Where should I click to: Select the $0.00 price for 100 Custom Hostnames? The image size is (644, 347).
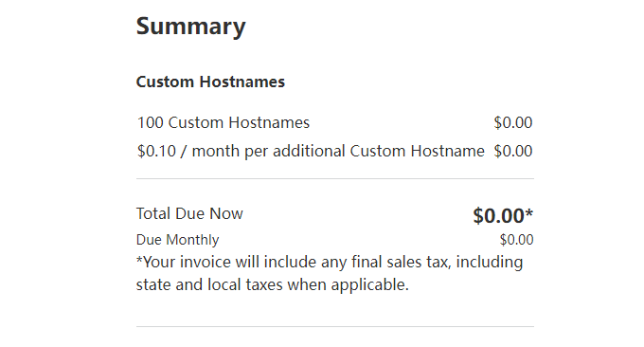(x=513, y=122)
